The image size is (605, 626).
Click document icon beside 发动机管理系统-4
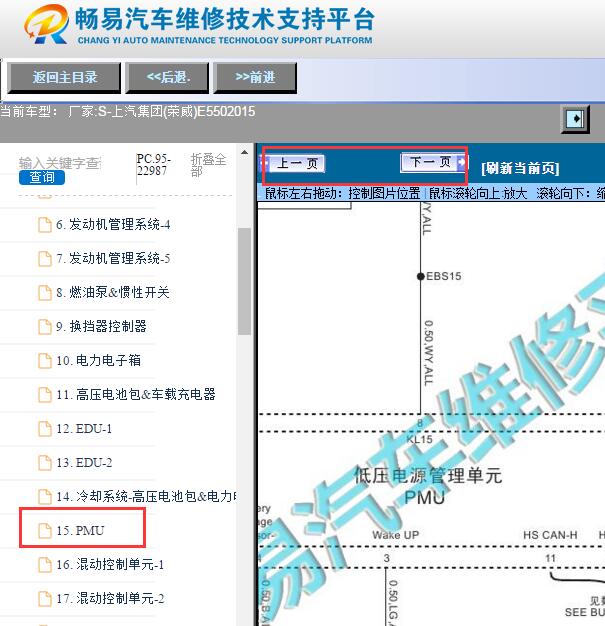[x=45, y=225]
